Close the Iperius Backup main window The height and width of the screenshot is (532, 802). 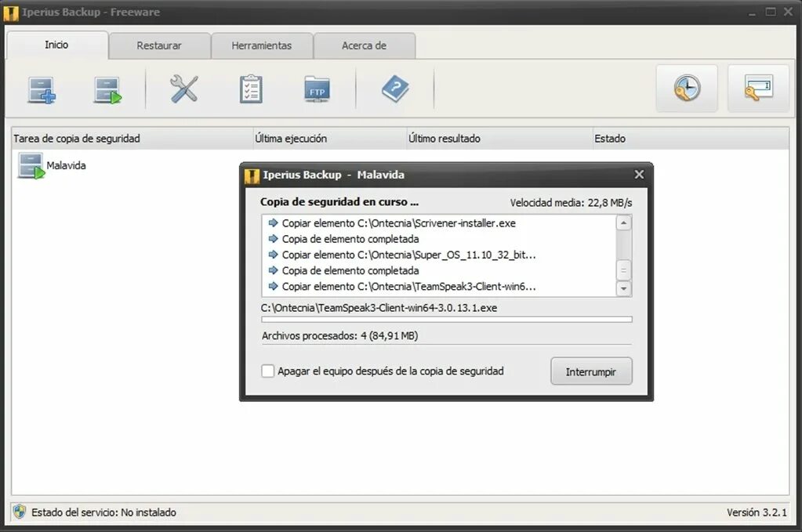click(x=788, y=12)
